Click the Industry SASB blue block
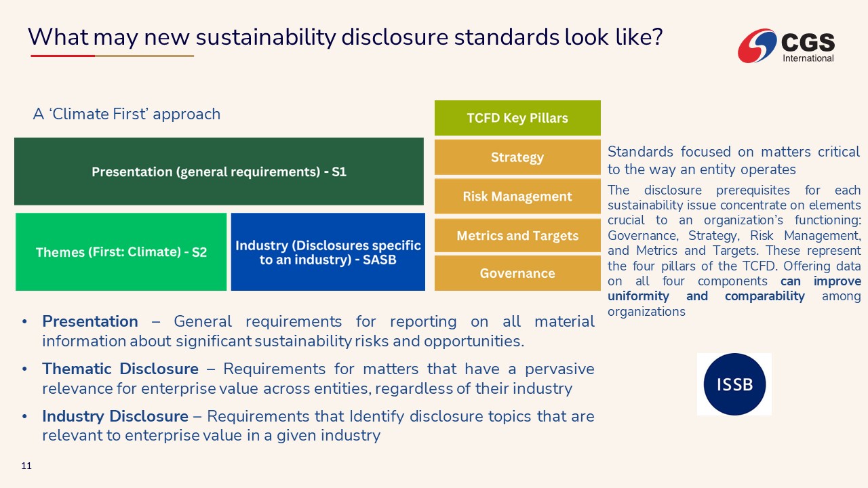 pos(328,252)
